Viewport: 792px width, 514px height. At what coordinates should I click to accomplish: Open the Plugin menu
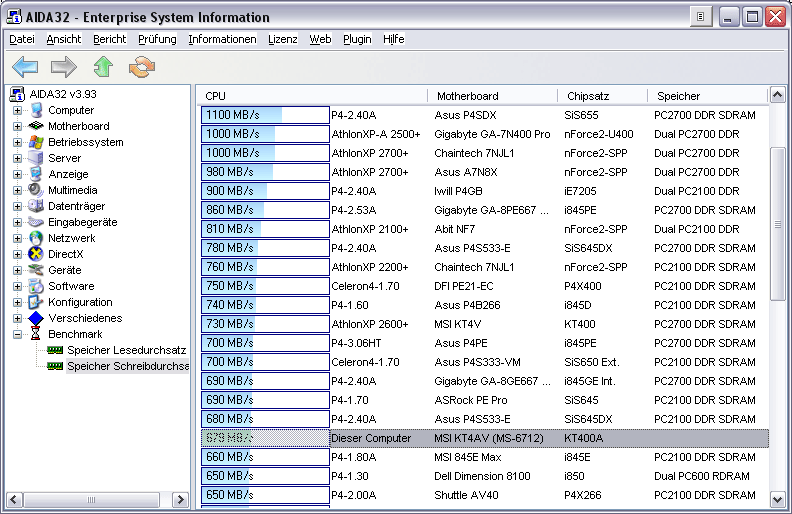(x=357, y=39)
